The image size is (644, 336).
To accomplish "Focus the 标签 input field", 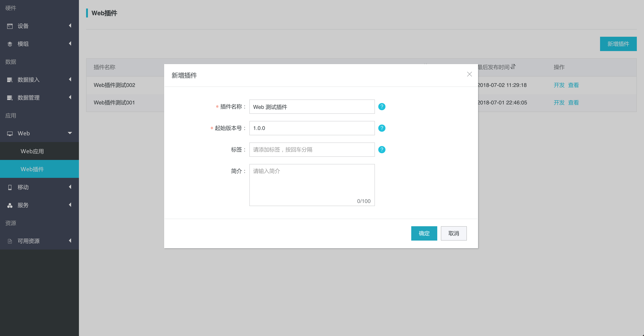I will coord(312,150).
